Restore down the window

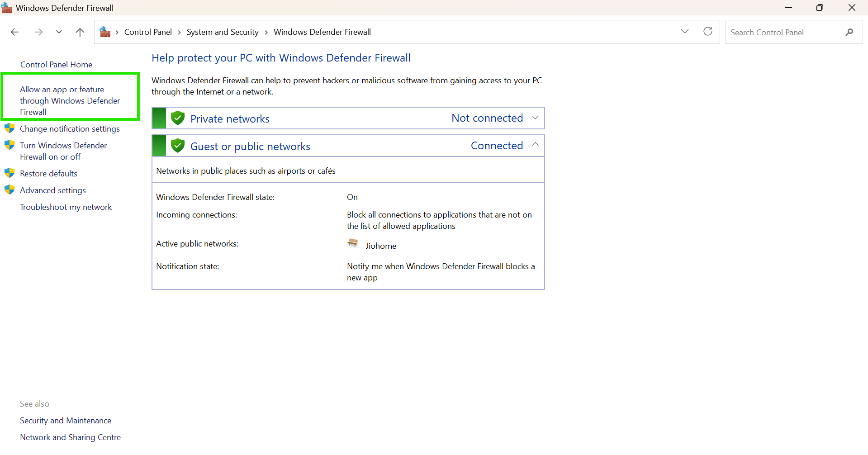click(x=820, y=8)
